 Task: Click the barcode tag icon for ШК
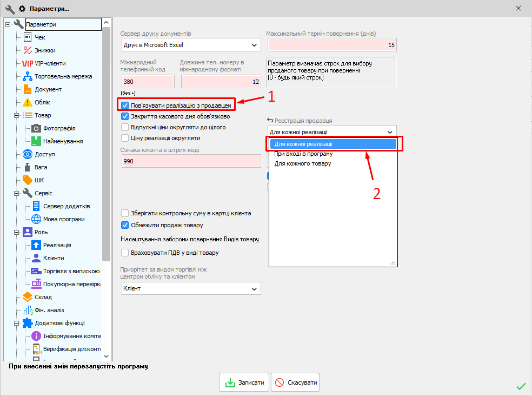(x=28, y=180)
